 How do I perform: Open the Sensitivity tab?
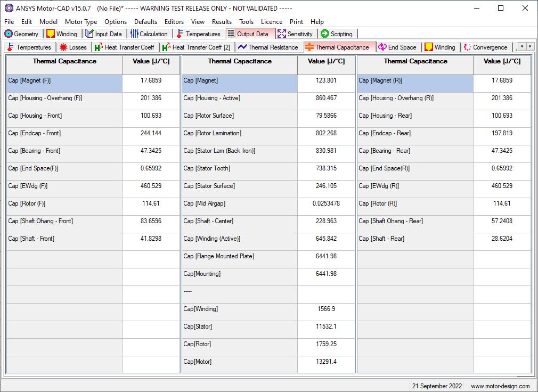tap(295, 34)
